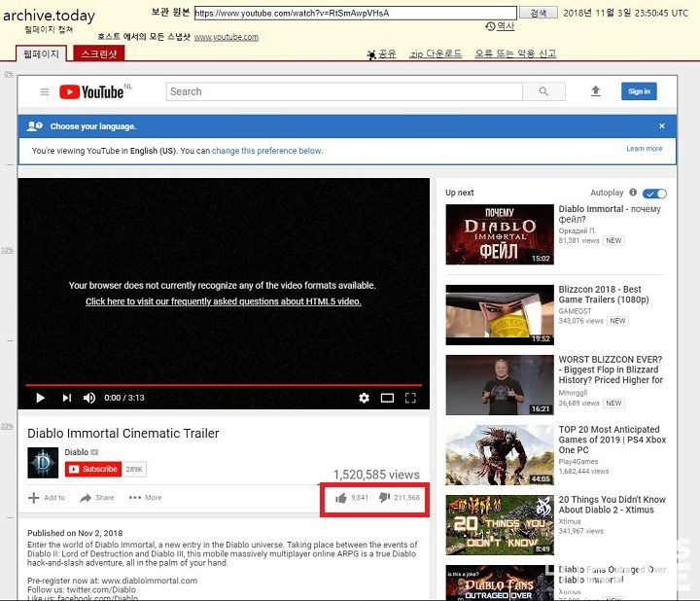Switch to theater mode

(x=387, y=398)
